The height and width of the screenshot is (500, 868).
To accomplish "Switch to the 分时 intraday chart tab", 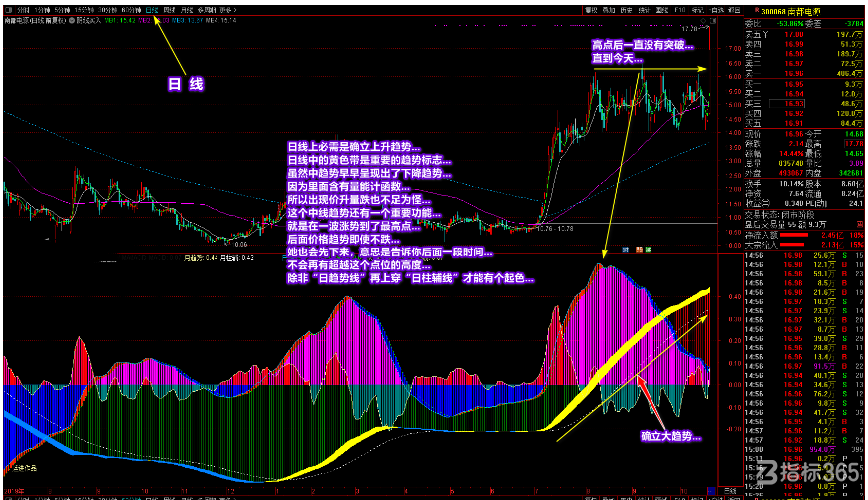I will pyautogui.click(x=23, y=10).
